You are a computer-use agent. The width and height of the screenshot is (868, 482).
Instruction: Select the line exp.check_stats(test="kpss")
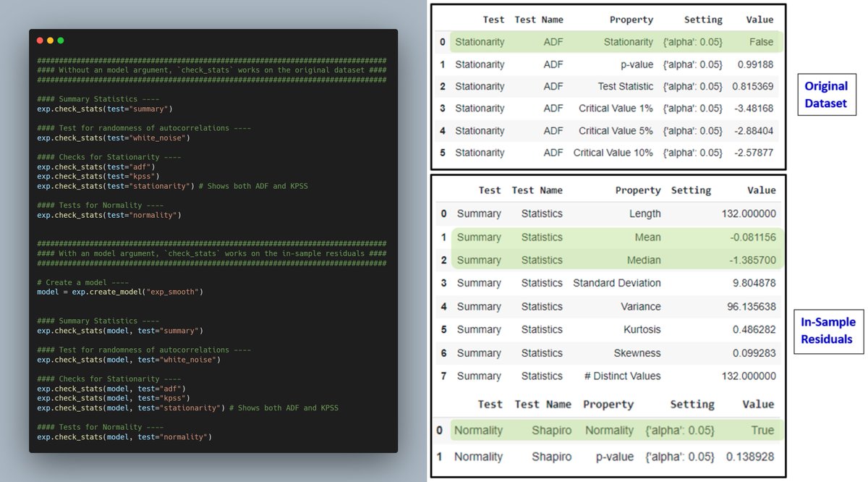coord(98,176)
